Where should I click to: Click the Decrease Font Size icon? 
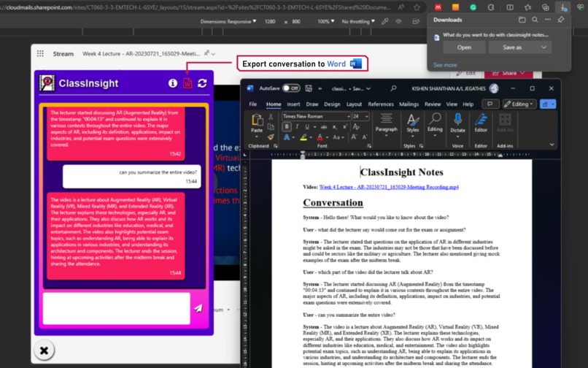pyautogui.click(x=364, y=137)
